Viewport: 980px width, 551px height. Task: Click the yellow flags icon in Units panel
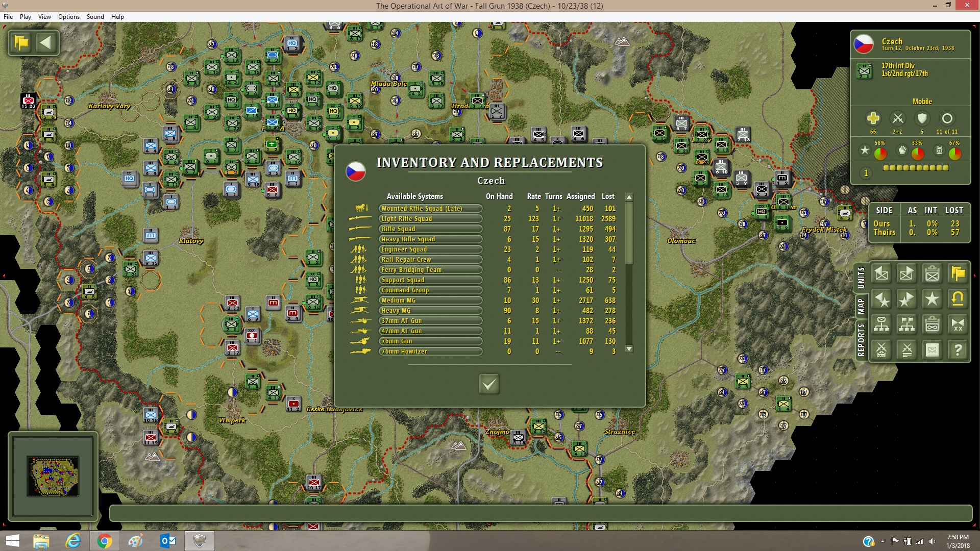(x=958, y=274)
